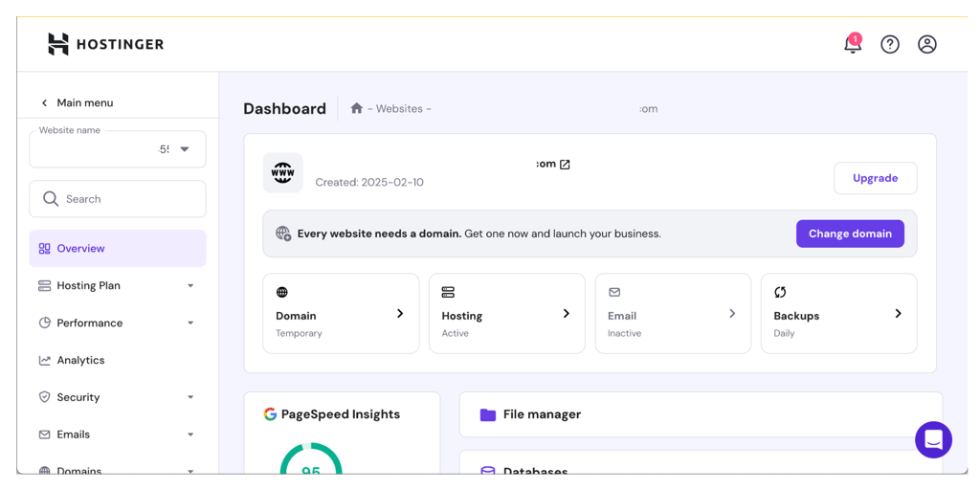Click the Main menu back link
Image resolution: width=980 pixels, height=490 pixels.
pos(77,103)
